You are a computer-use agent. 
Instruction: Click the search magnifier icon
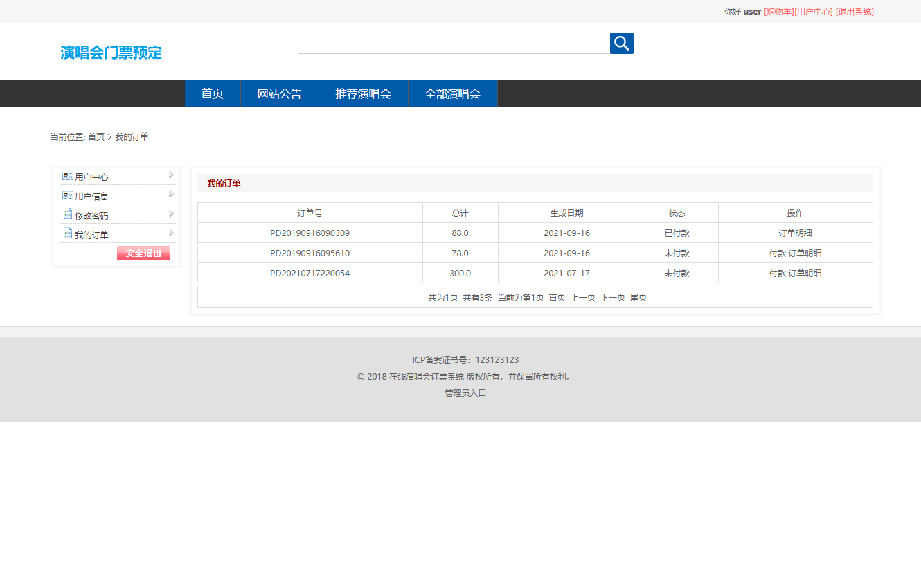pos(621,43)
